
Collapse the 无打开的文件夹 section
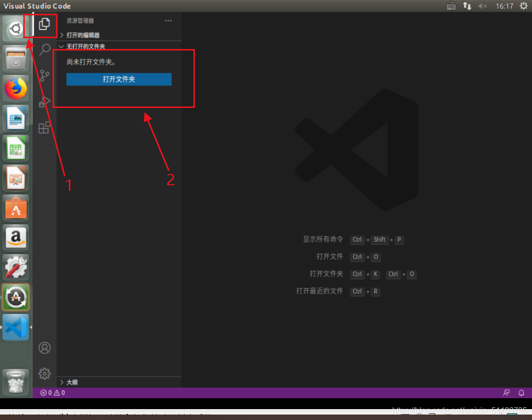coord(119,46)
